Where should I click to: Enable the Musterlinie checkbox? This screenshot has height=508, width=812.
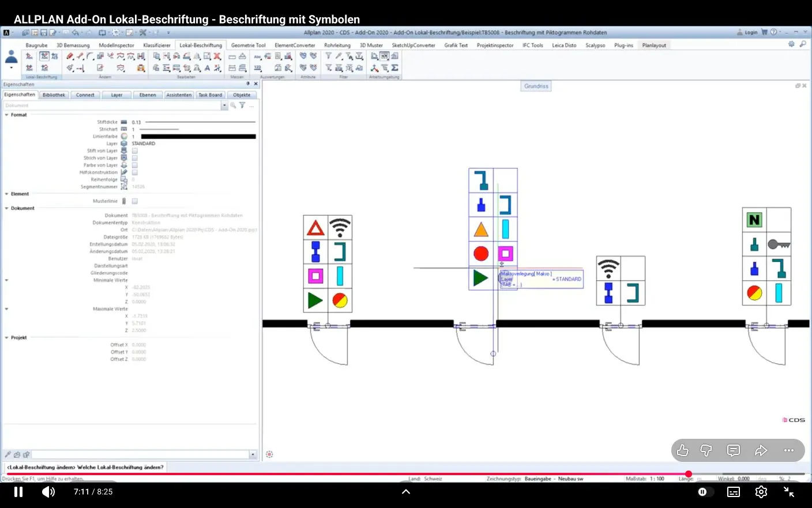(x=134, y=201)
